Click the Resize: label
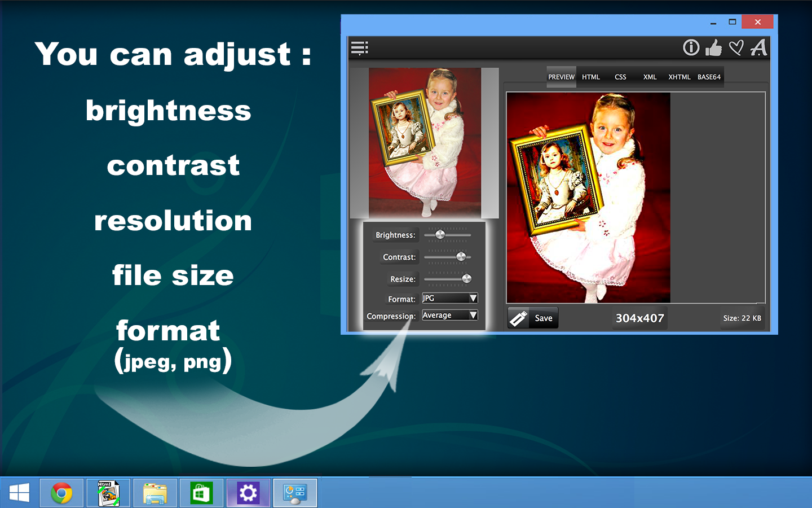The image size is (812, 508). tap(403, 279)
